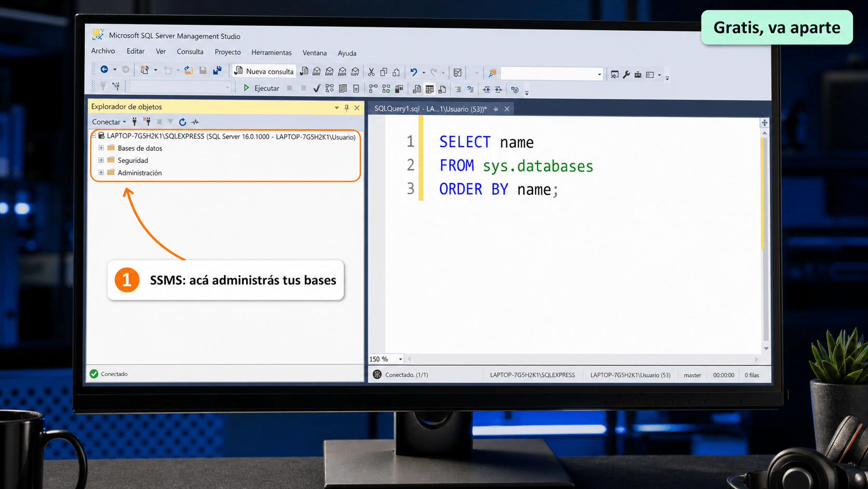Click the Nueva consulta button
Screen dimensions: 868x489
(x=264, y=71)
